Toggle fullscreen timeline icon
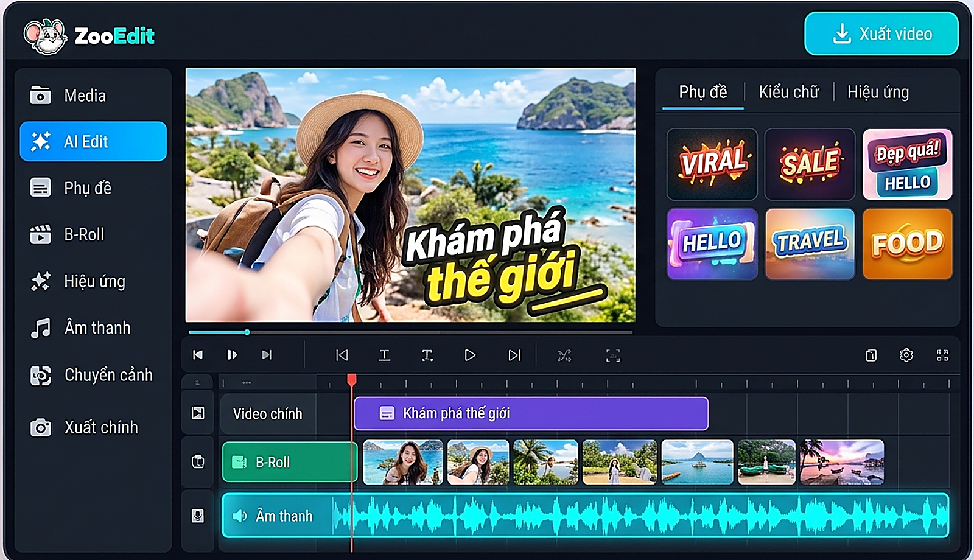Viewport: 974px width, 560px height. (x=942, y=355)
